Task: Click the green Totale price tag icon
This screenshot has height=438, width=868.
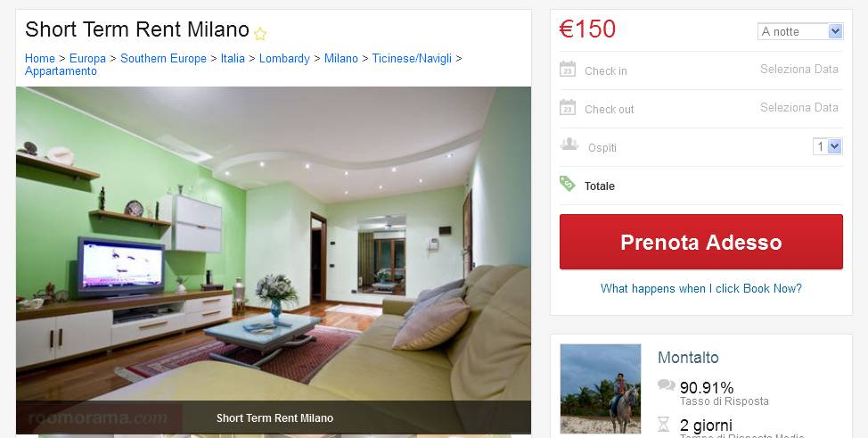Action: [x=568, y=184]
